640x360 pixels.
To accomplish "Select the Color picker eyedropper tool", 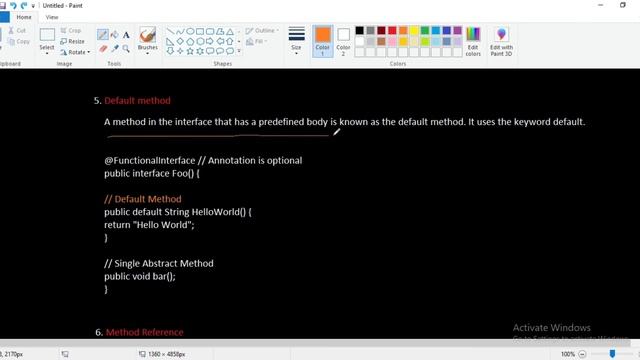I will [x=115, y=49].
